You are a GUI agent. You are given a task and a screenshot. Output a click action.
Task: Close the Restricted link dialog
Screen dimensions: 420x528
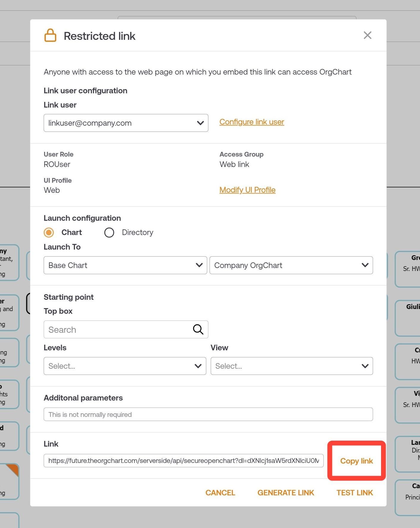(x=367, y=35)
